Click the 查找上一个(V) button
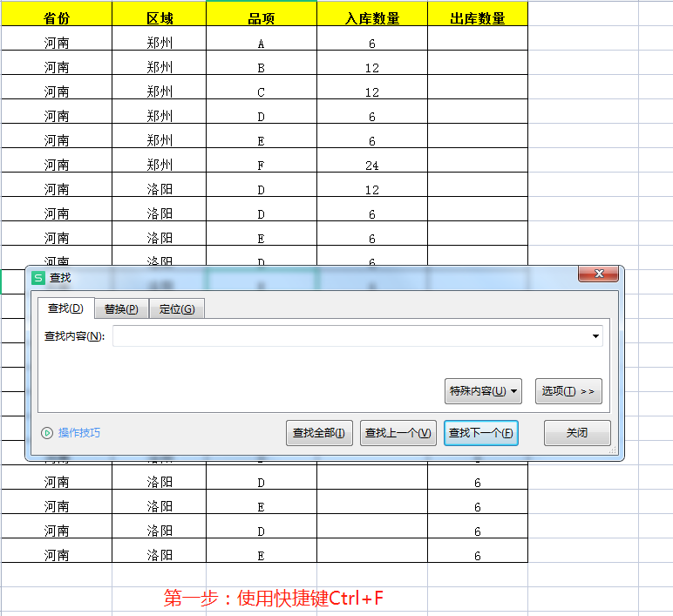The height and width of the screenshot is (616, 673). tap(398, 433)
